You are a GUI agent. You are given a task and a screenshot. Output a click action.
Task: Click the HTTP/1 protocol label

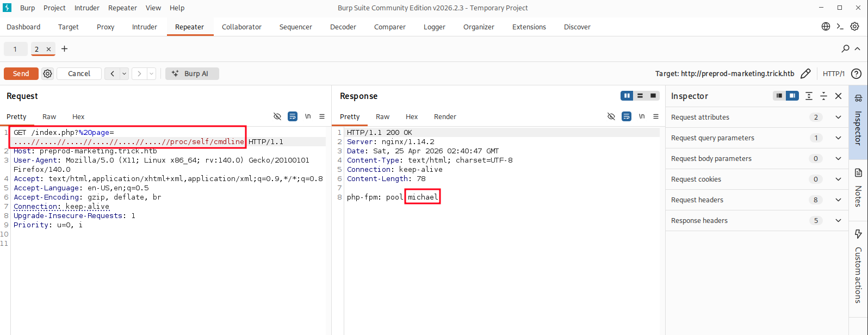click(x=833, y=73)
